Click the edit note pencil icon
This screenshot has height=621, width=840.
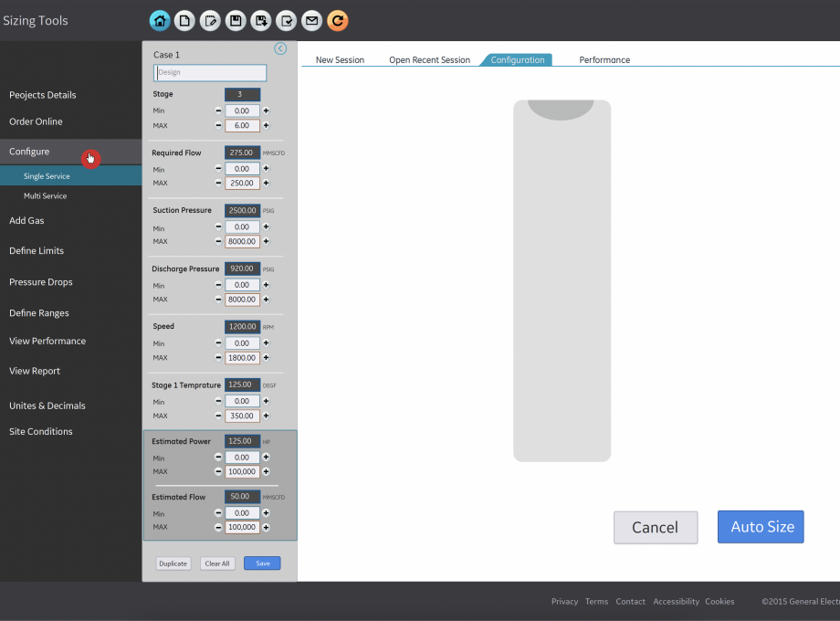(210, 20)
